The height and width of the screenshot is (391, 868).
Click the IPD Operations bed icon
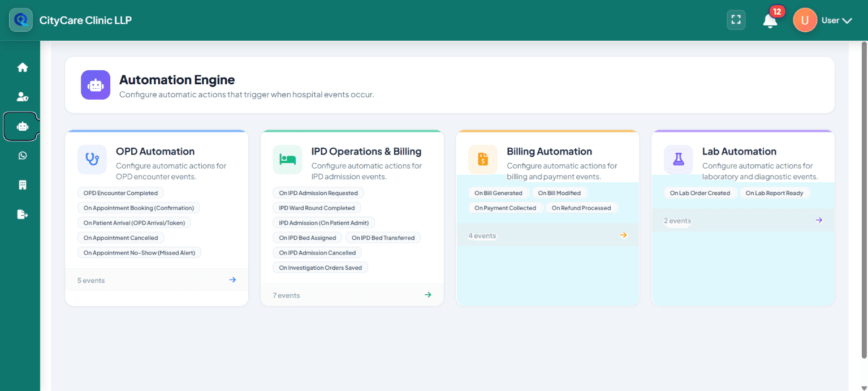click(x=287, y=159)
